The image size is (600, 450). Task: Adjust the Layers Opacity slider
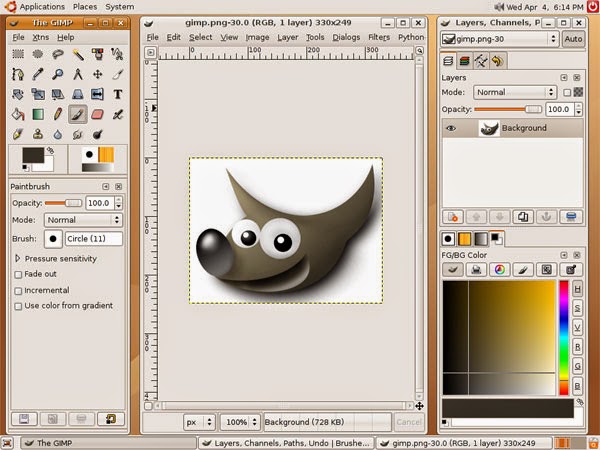pyautogui.click(x=508, y=109)
